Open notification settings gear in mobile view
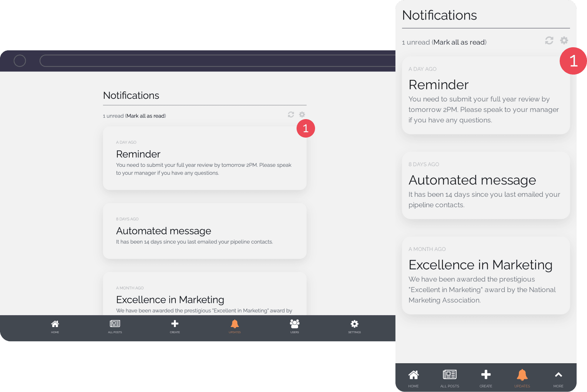This screenshot has height=392, width=587. pyautogui.click(x=564, y=40)
